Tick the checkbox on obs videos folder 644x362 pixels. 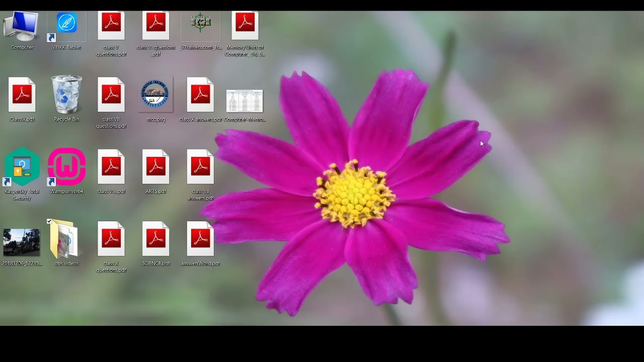pyautogui.click(x=49, y=221)
